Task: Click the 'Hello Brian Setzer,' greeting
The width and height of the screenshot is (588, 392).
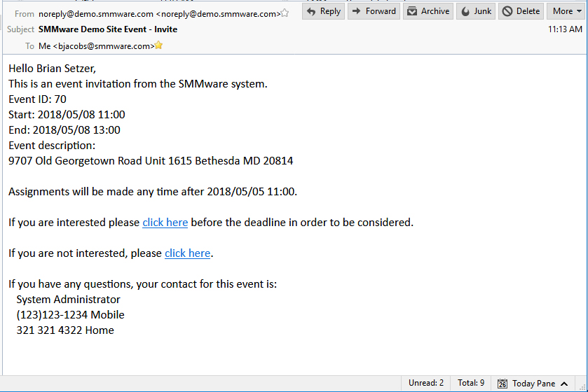Action: [x=52, y=69]
